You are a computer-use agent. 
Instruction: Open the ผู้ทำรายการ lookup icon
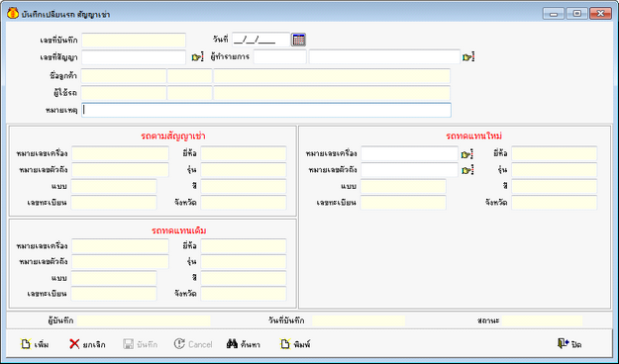click(468, 57)
